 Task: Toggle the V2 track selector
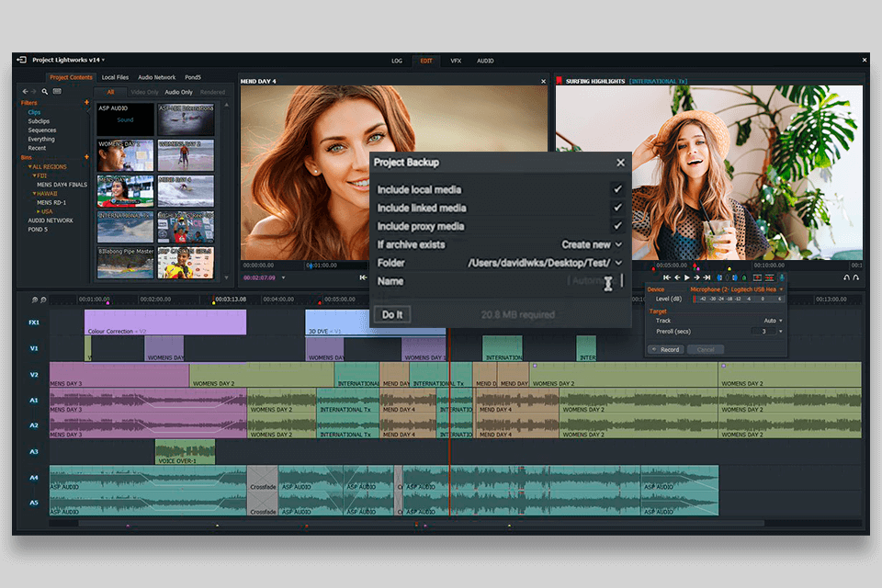(34, 375)
